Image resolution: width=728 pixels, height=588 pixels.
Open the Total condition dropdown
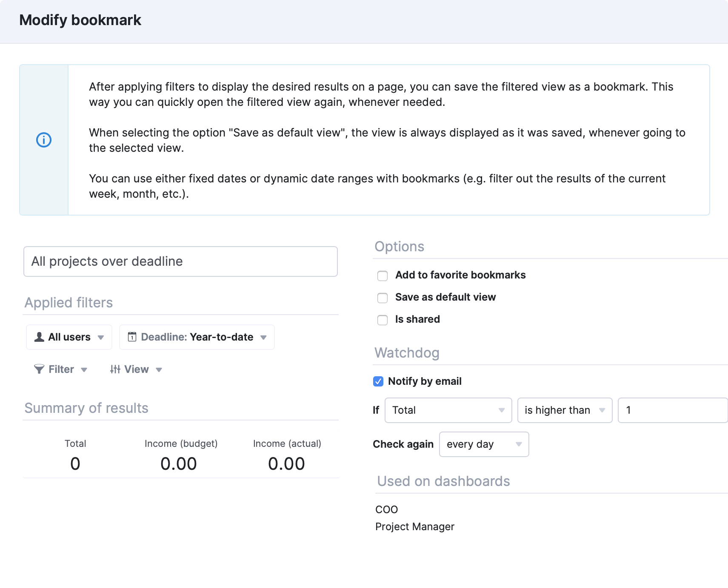(448, 410)
